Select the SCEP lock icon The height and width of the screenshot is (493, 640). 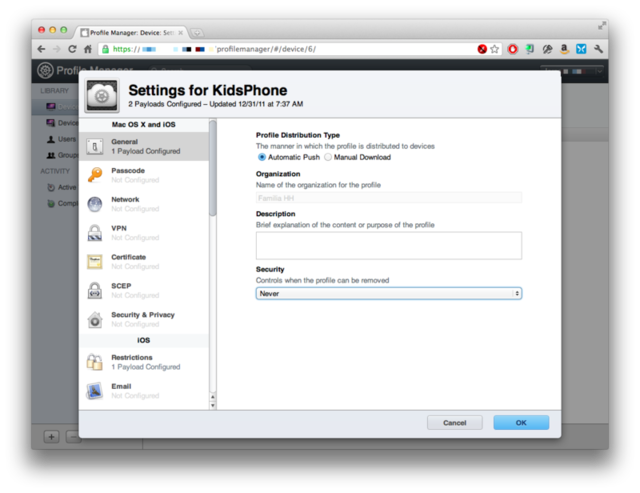95,291
